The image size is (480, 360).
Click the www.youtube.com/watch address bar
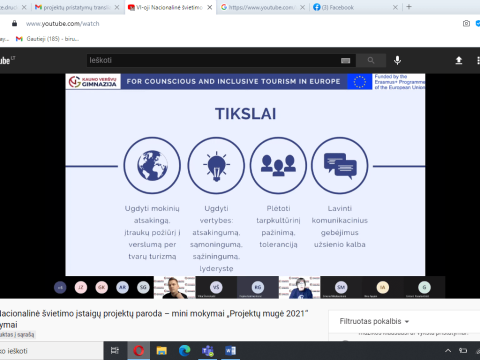tap(63, 24)
